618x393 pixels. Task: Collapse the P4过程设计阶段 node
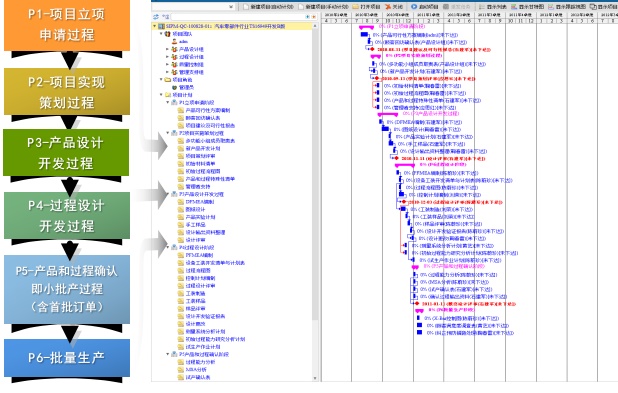pyautogui.click(x=168, y=248)
